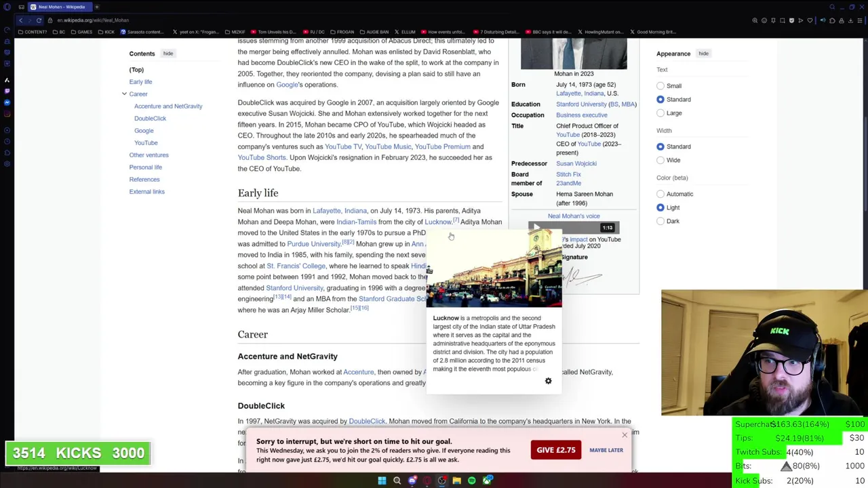
Task: Jump to DoubleClick in Contents
Action: tap(150, 119)
